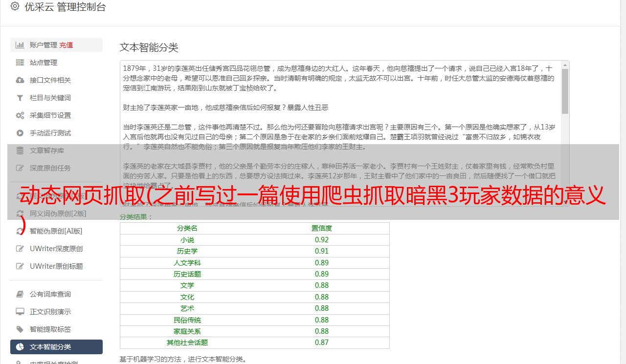Open the UWriter深度原创 menu entry

56,249
